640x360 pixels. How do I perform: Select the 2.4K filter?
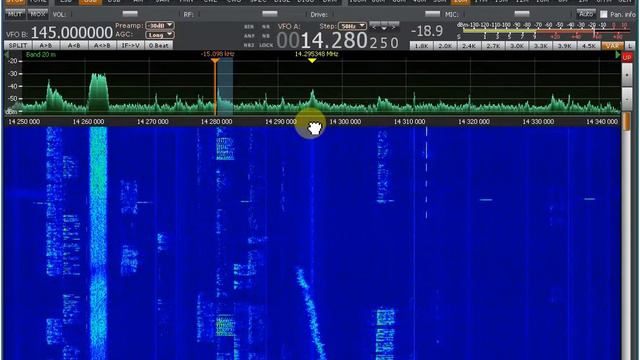(469, 46)
